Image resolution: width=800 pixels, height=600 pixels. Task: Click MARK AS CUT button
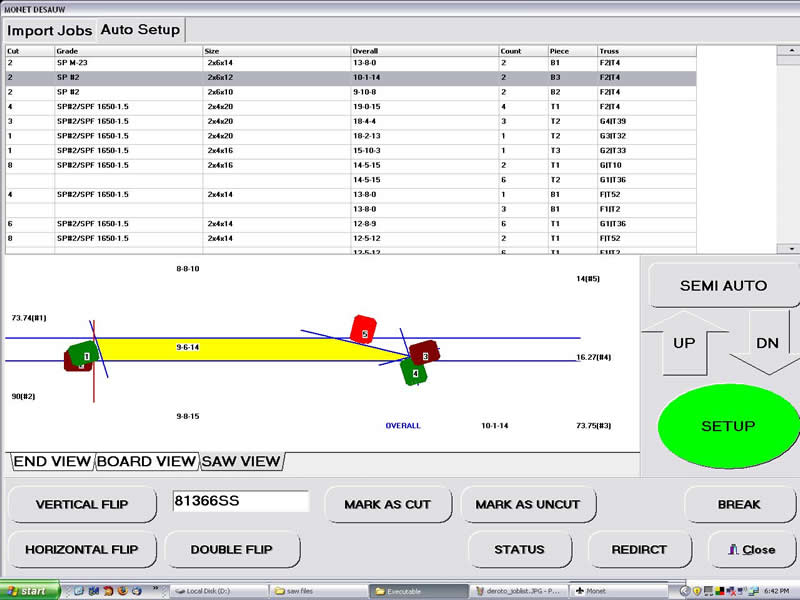coord(388,505)
